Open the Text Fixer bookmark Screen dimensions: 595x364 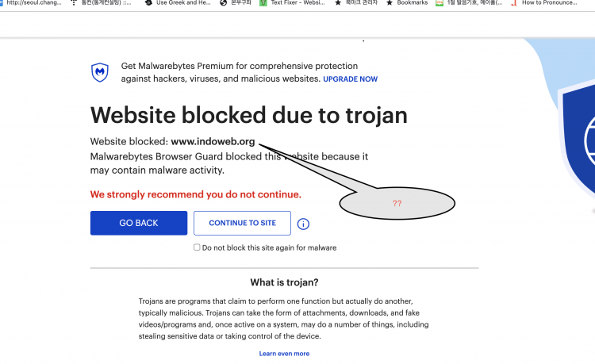[x=293, y=3]
